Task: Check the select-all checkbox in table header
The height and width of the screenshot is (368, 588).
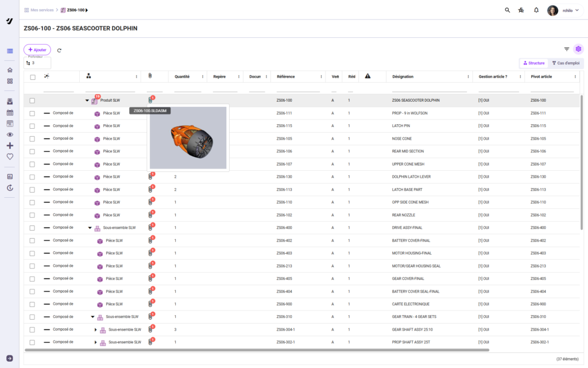Action: [x=32, y=76]
